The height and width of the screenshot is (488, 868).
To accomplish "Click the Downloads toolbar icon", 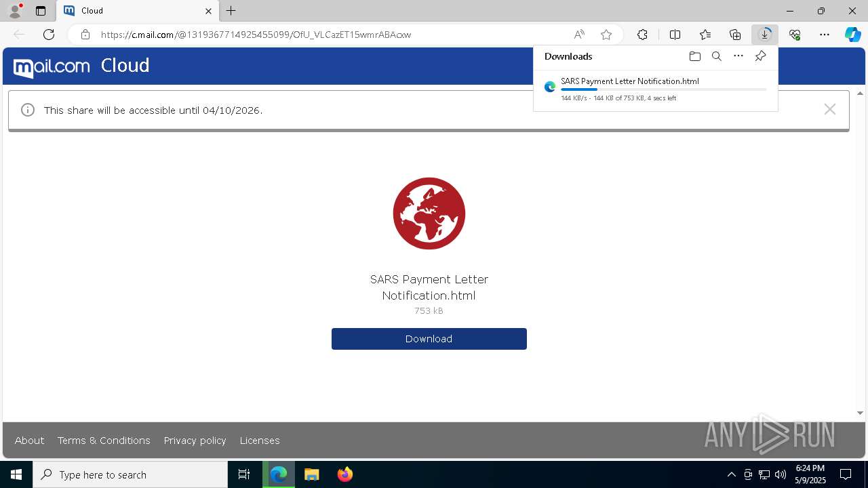I will (x=765, y=35).
